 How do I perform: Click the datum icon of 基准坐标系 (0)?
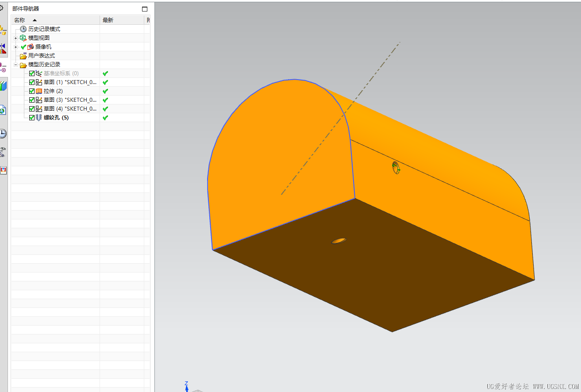click(39, 73)
